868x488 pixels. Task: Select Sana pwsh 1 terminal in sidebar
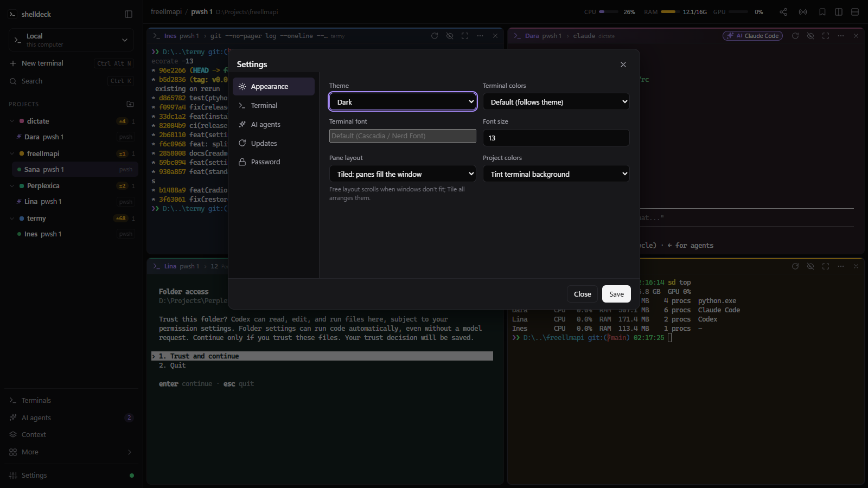[74, 169]
